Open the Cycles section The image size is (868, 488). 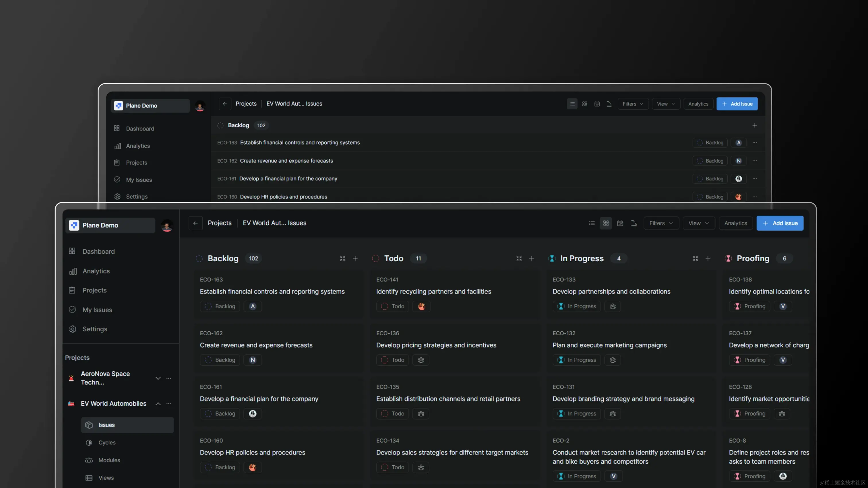[x=107, y=443]
